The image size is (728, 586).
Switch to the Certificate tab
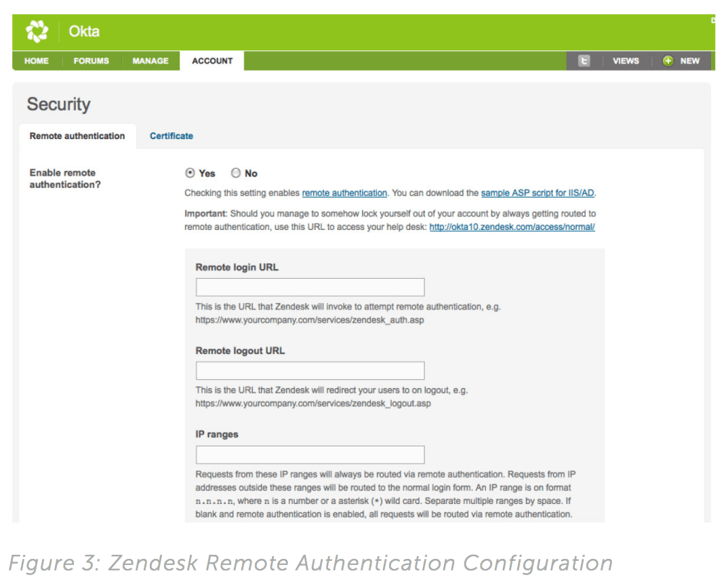click(171, 136)
